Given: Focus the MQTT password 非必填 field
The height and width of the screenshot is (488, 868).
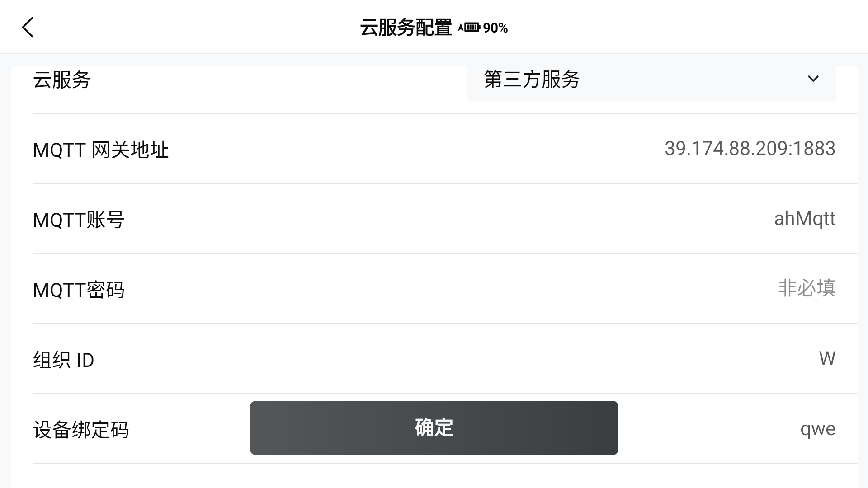Looking at the screenshot, I should (806, 288).
